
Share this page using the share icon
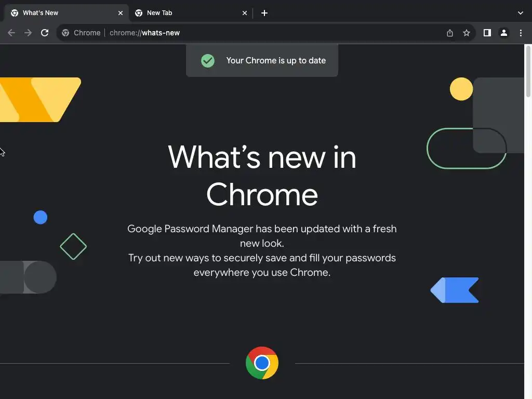[x=449, y=33]
